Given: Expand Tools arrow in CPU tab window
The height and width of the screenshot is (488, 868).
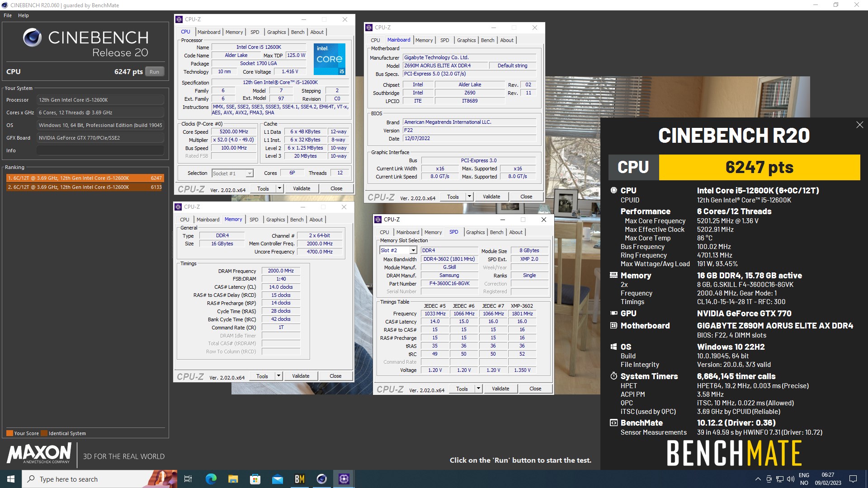Looking at the screenshot, I should [x=279, y=188].
